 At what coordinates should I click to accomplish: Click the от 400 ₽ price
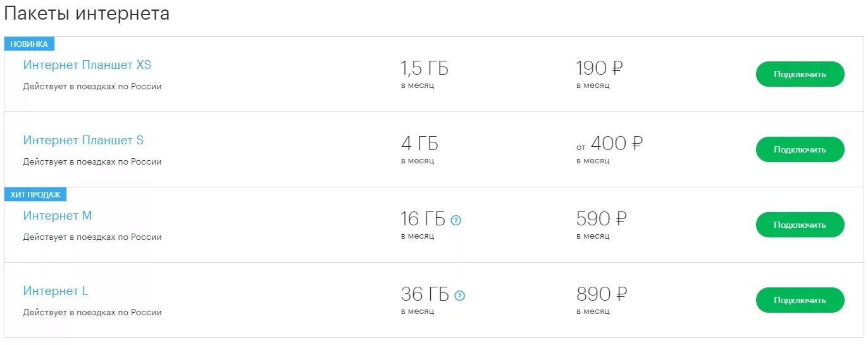(x=609, y=144)
